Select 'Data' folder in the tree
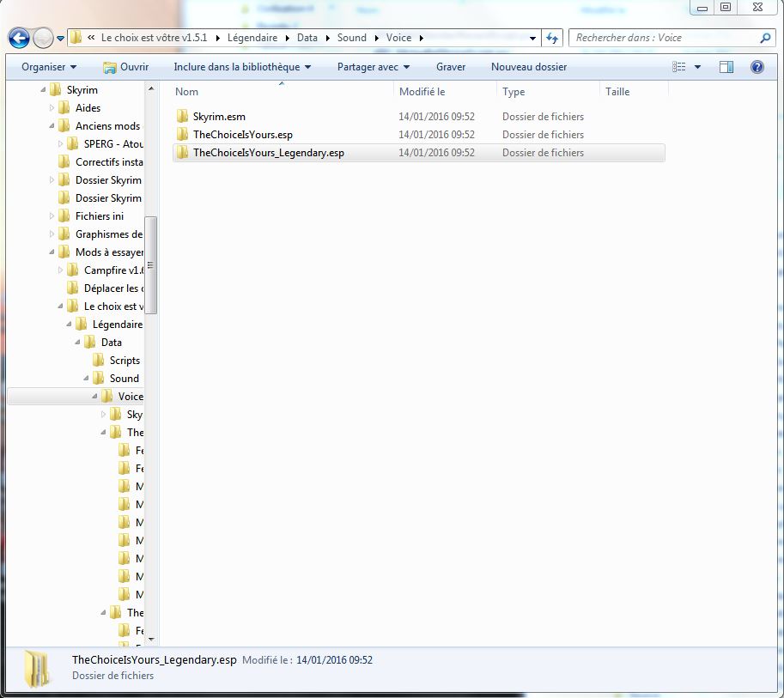The height and width of the screenshot is (698, 784). 111,343
